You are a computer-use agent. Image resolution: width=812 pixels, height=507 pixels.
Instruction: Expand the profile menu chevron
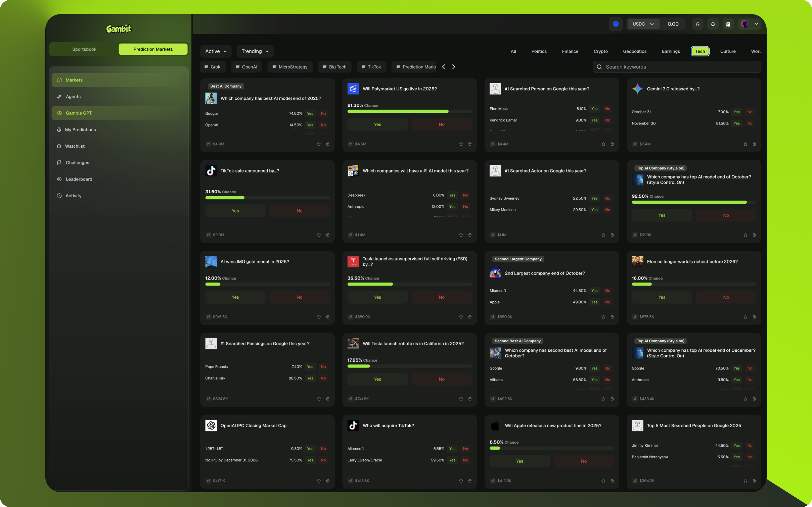(x=756, y=24)
